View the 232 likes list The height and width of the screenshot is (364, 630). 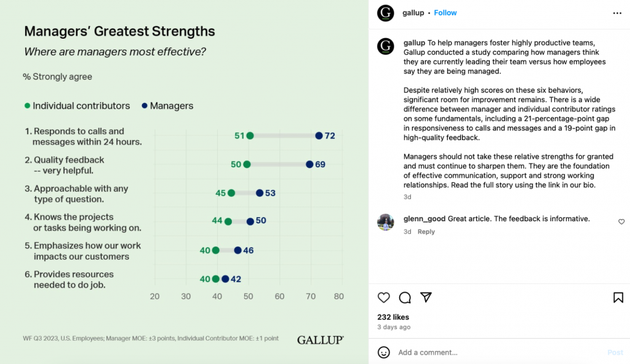coord(393,317)
